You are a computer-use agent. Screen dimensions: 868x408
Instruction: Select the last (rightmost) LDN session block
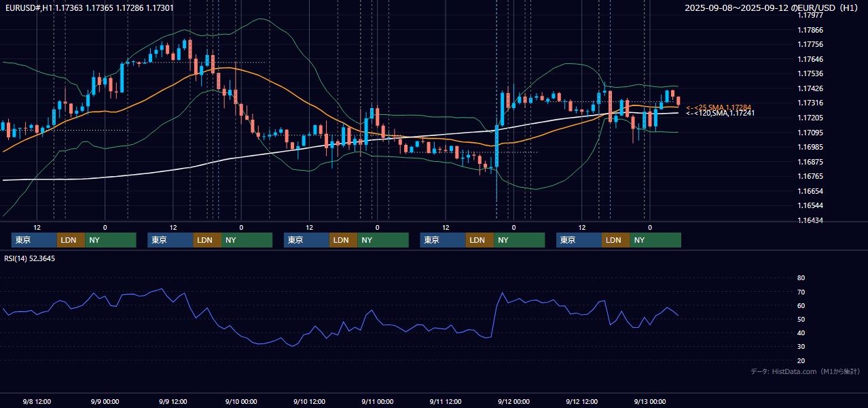tap(615, 240)
